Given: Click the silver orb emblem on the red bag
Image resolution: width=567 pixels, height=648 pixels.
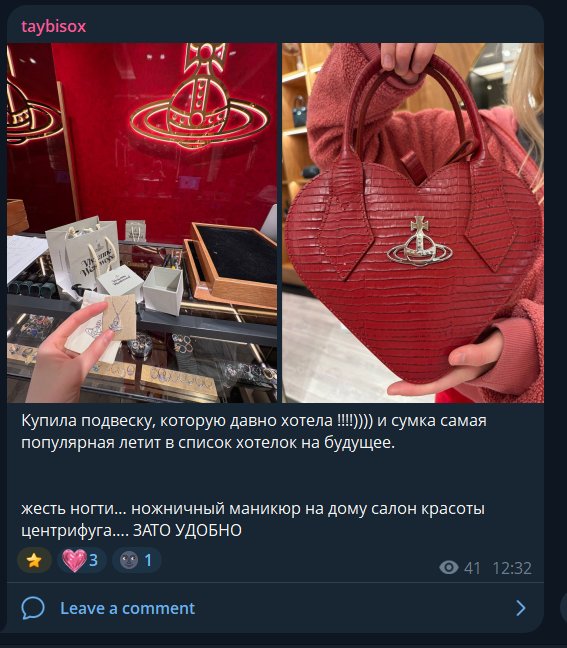Looking at the screenshot, I should point(420,242).
